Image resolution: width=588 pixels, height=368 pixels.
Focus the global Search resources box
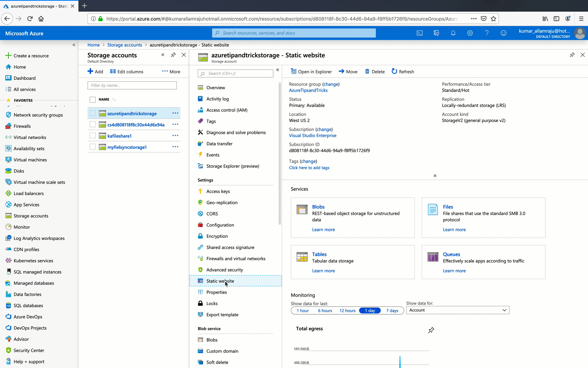pos(294,33)
